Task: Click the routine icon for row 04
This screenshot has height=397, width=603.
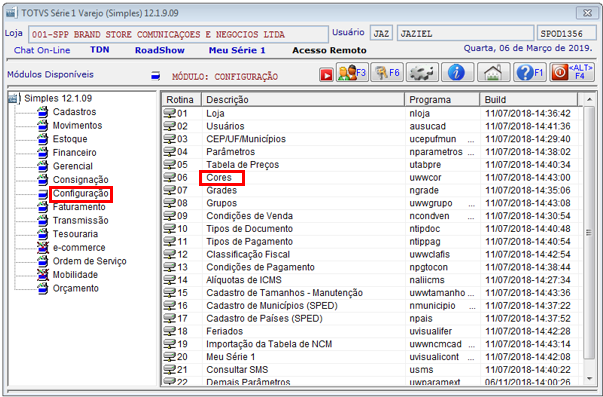Action: point(169,152)
